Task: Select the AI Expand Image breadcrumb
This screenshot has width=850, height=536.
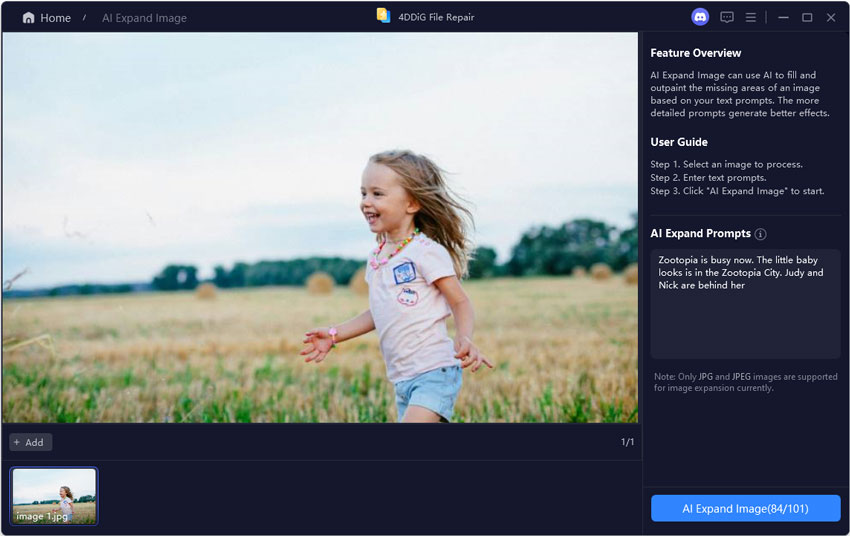Action: click(144, 18)
